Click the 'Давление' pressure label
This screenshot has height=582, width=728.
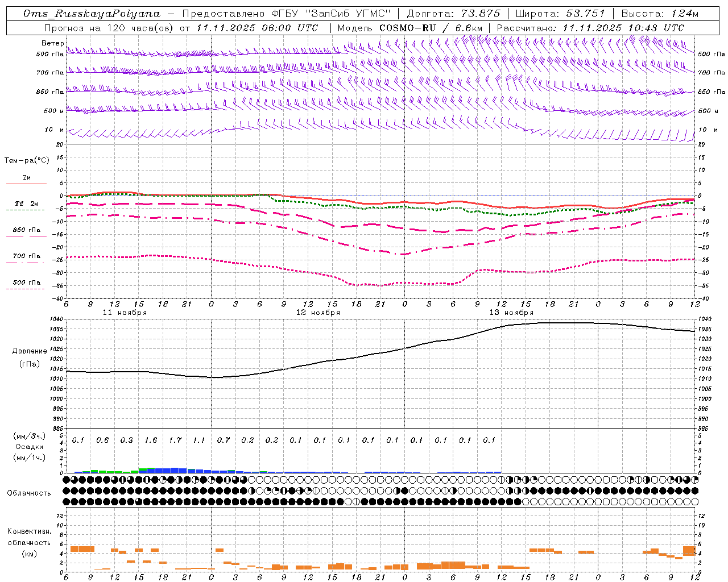30,351
